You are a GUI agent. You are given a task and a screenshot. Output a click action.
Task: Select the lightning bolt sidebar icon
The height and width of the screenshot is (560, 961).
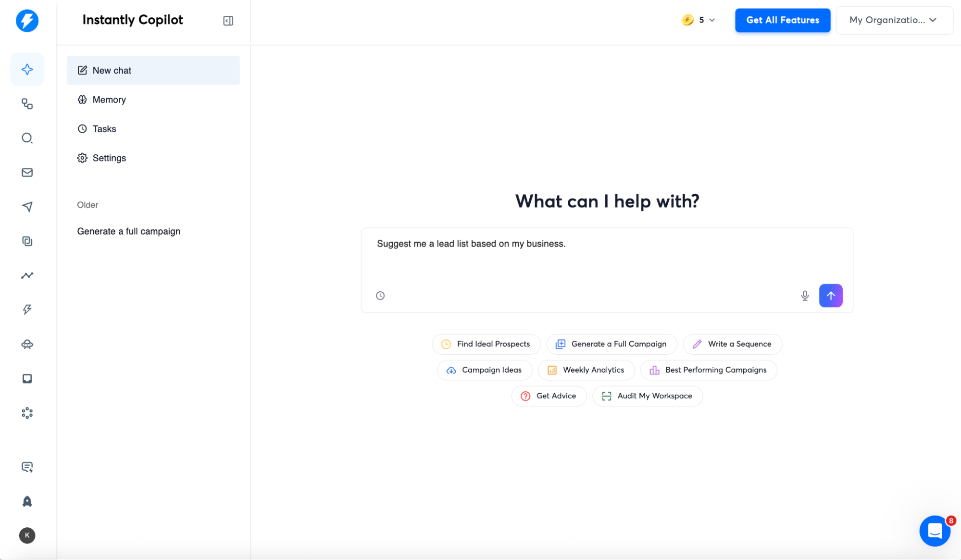point(27,310)
